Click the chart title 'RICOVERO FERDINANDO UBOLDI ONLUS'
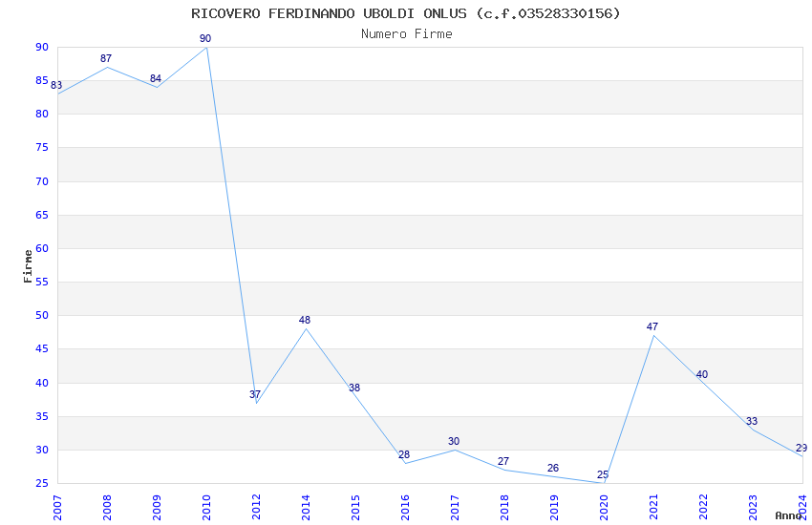Image resolution: width=812 pixels, height=525 pixels. pyautogui.click(x=329, y=13)
